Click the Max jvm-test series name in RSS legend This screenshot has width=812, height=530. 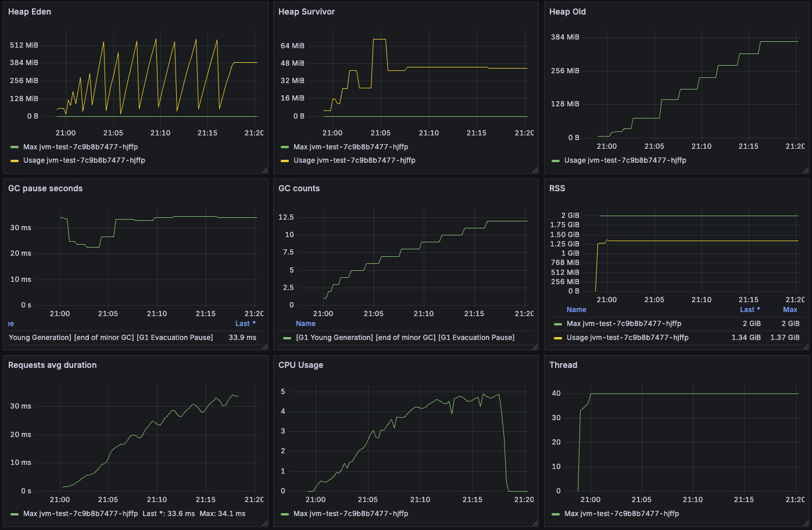tap(624, 324)
